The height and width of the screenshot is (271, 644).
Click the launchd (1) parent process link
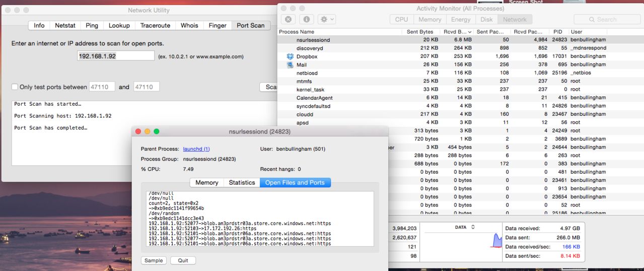tap(196, 149)
